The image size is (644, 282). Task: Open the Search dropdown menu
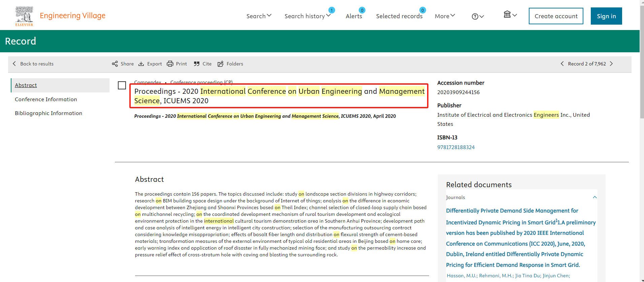click(x=259, y=16)
